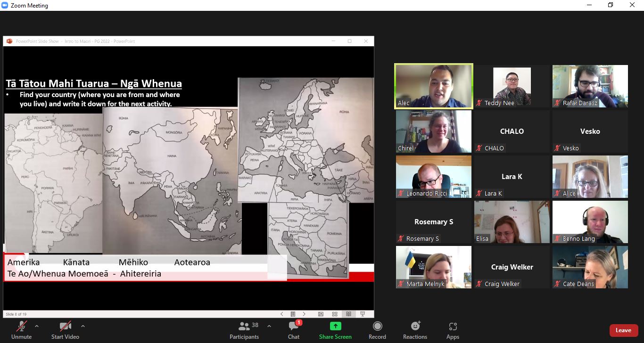Select Elisa's video tile

[x=512, y=222]
